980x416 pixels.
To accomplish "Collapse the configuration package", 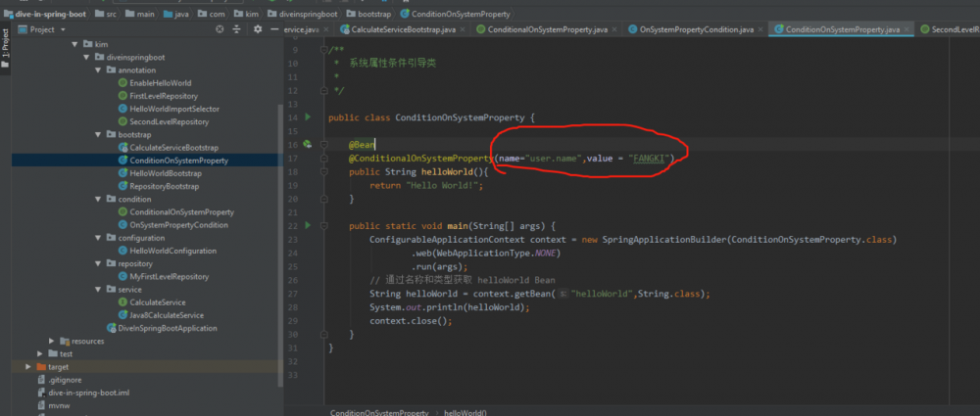I will (x=97, y=238).
